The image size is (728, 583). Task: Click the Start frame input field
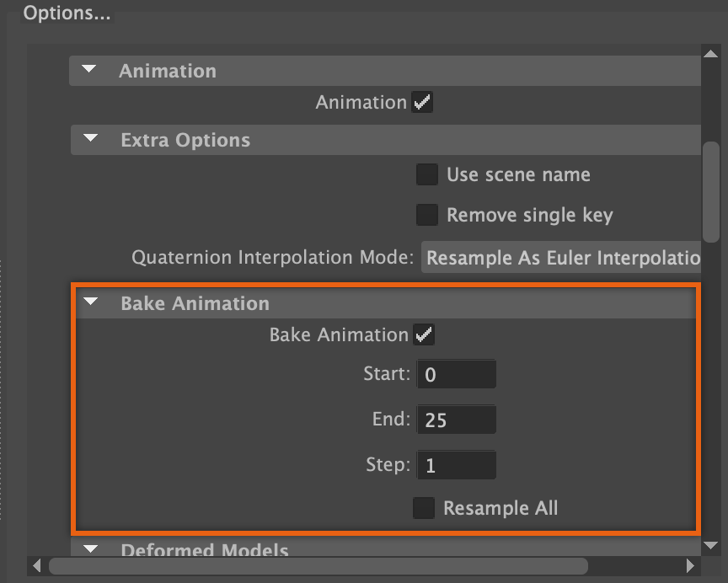[x=456, y=374]
